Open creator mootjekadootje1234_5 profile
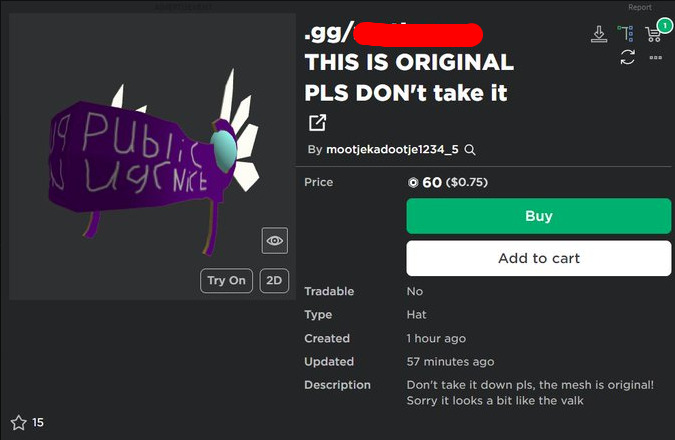 coord(392,149)
